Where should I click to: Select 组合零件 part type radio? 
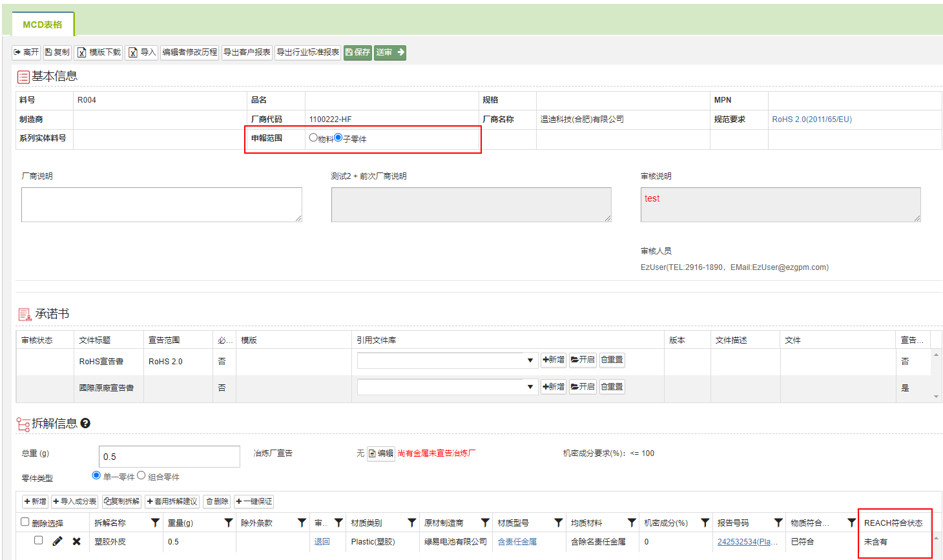point(141,475)
